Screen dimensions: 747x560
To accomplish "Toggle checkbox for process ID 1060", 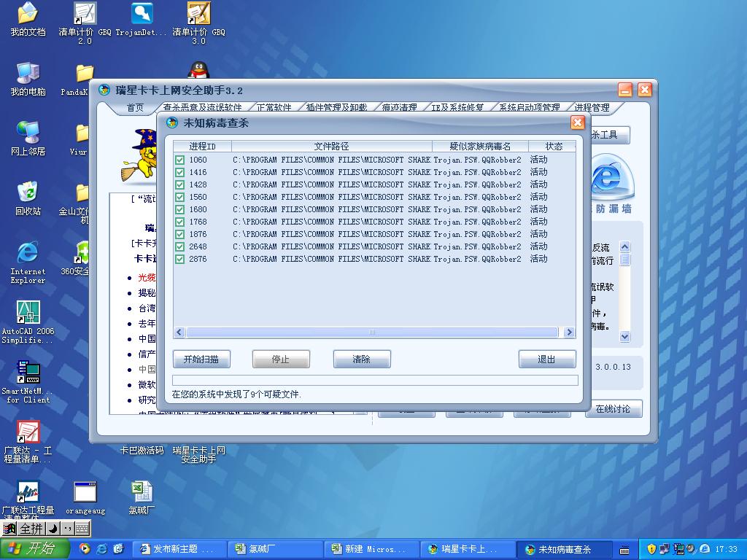I will click(179, 160).
